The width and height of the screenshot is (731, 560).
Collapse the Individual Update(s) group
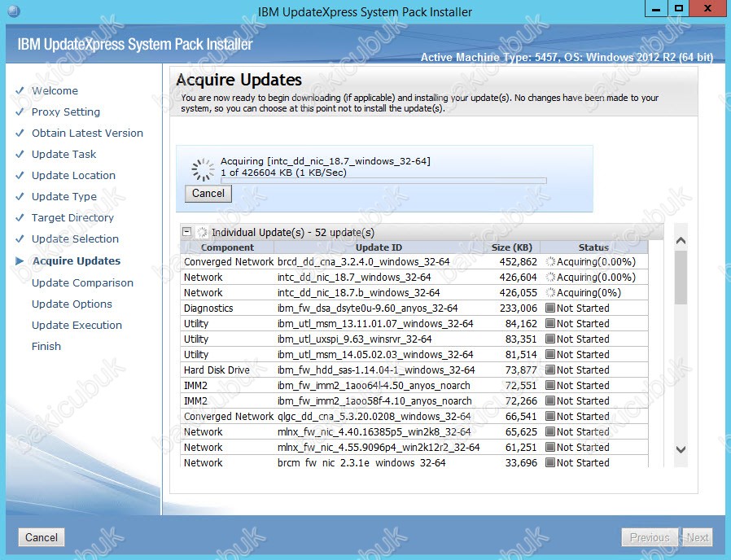(187, 232)
